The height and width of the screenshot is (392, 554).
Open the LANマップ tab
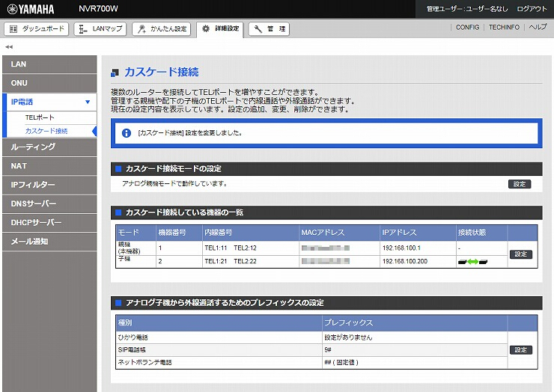(x=100, y=29)
